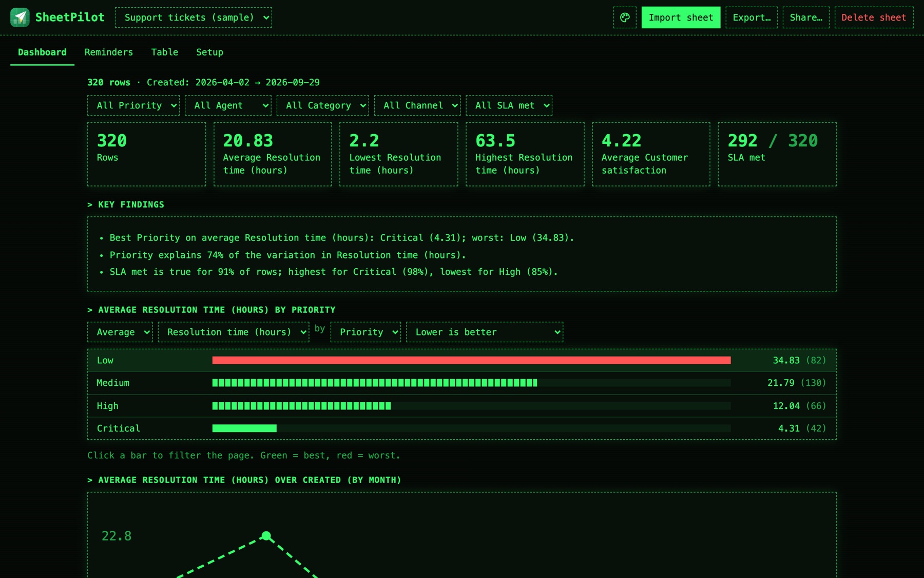Click the 'Click a bar to filter' hint
924x578 pixels.
click(243, 455)
